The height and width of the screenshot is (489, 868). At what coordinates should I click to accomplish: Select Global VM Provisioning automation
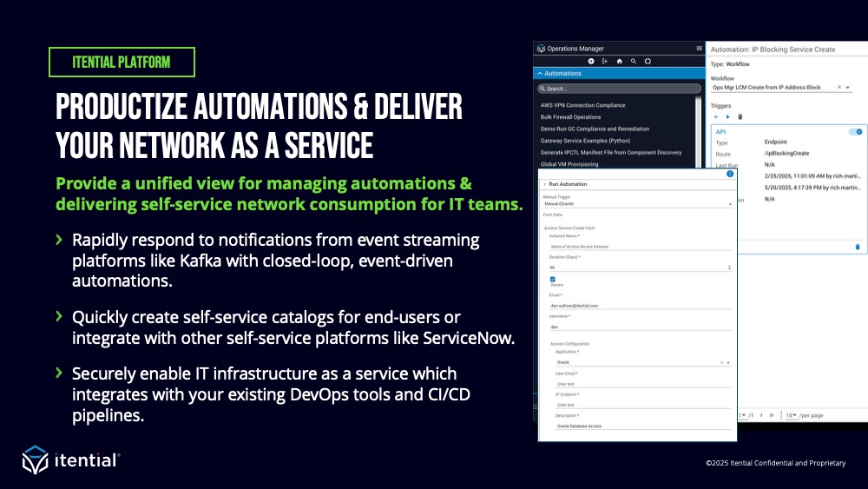coord(569,164)
